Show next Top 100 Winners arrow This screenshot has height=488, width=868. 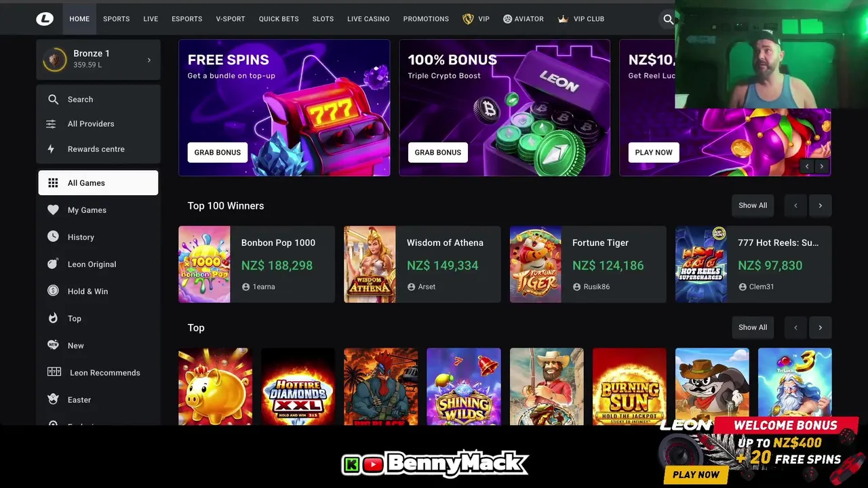tap(820, 205)
